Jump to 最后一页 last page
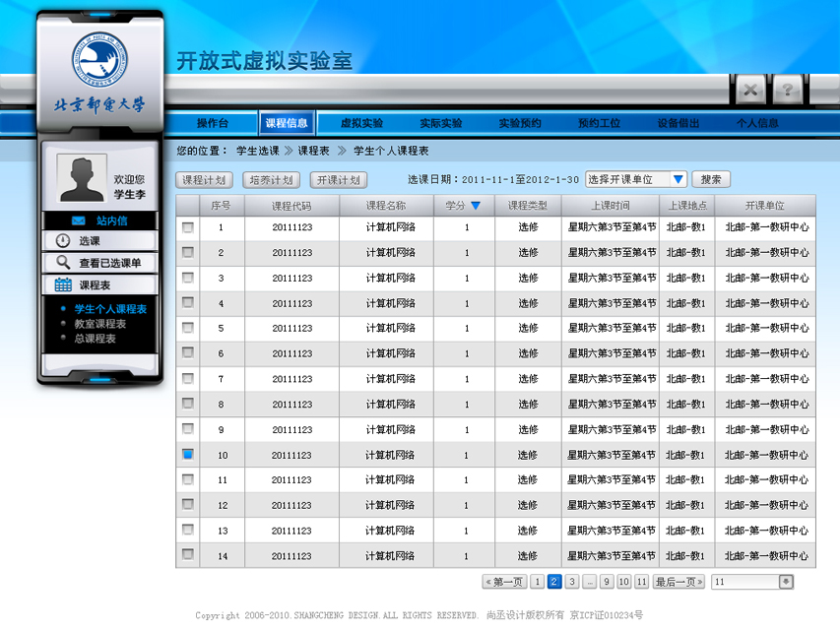 678,582
